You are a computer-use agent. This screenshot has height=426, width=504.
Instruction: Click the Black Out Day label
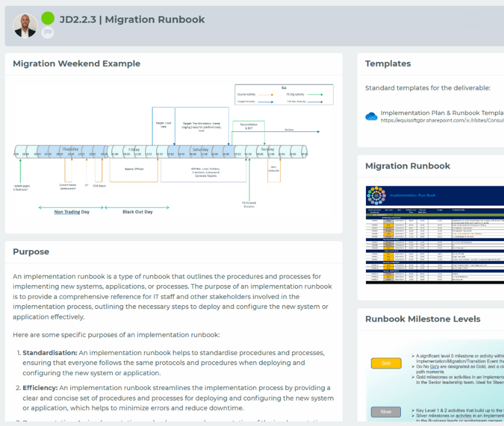tap(137, 212)
